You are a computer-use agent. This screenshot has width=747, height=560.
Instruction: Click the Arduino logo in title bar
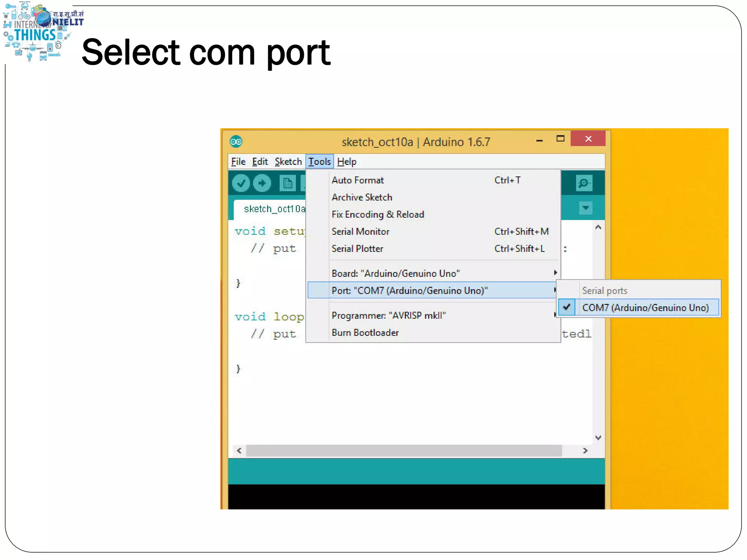coord(236,141)
